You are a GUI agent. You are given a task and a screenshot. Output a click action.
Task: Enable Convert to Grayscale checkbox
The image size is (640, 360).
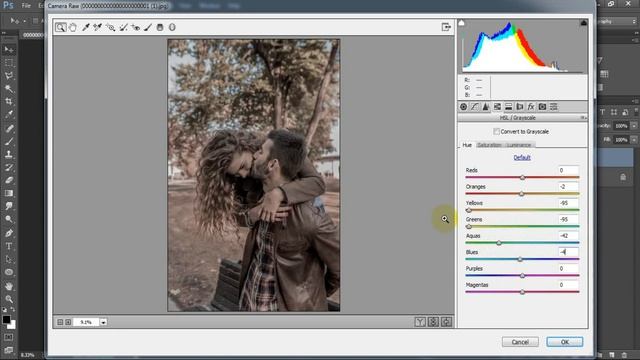pyautogui.click(x=496, y=131)
